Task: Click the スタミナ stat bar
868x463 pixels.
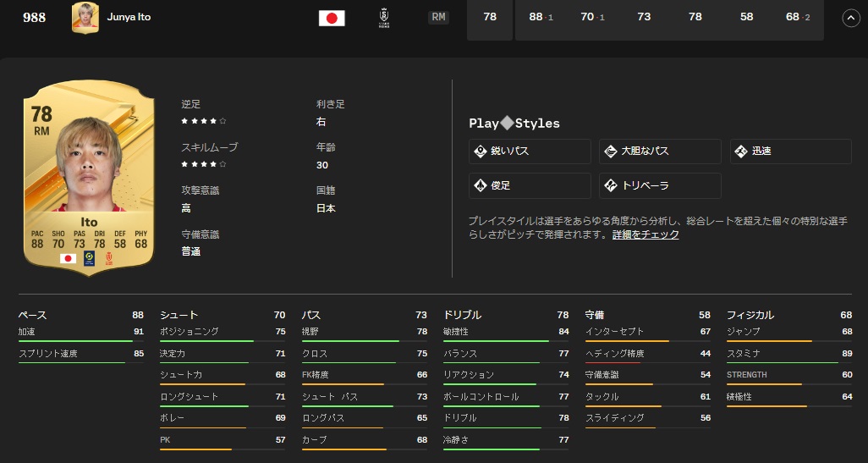Action: pyautogui.click(x=788, y=362)
